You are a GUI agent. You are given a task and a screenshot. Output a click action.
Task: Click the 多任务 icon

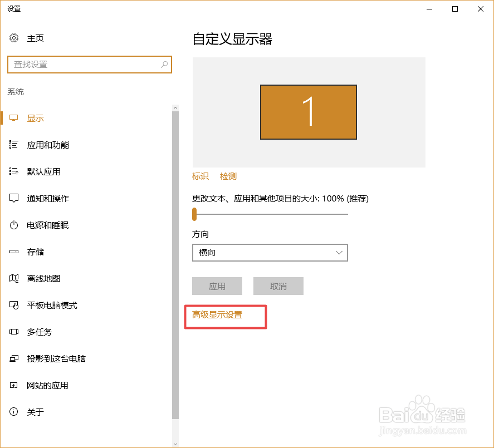pos(14,332)
